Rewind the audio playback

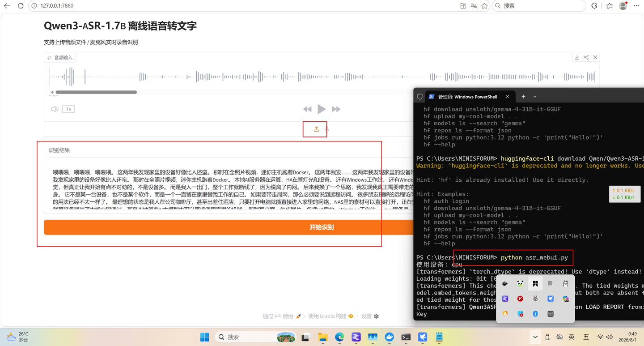(x=307, y=109)
